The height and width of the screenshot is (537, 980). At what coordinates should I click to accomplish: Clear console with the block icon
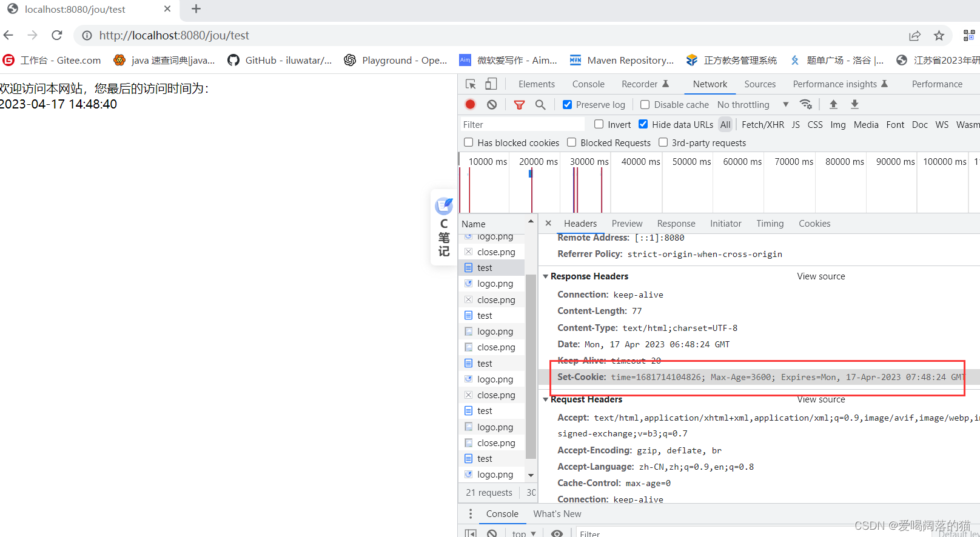click(x=492, y=533)
